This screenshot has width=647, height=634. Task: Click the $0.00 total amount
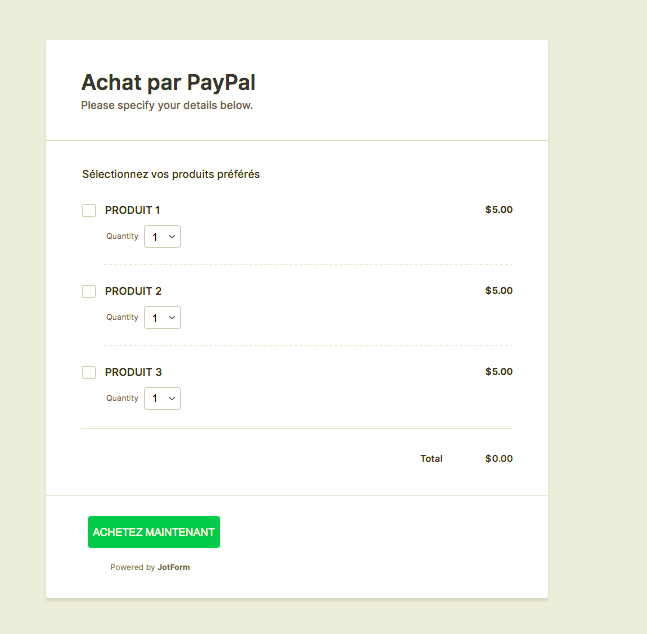pyautogui.click(x=498, y=459)
